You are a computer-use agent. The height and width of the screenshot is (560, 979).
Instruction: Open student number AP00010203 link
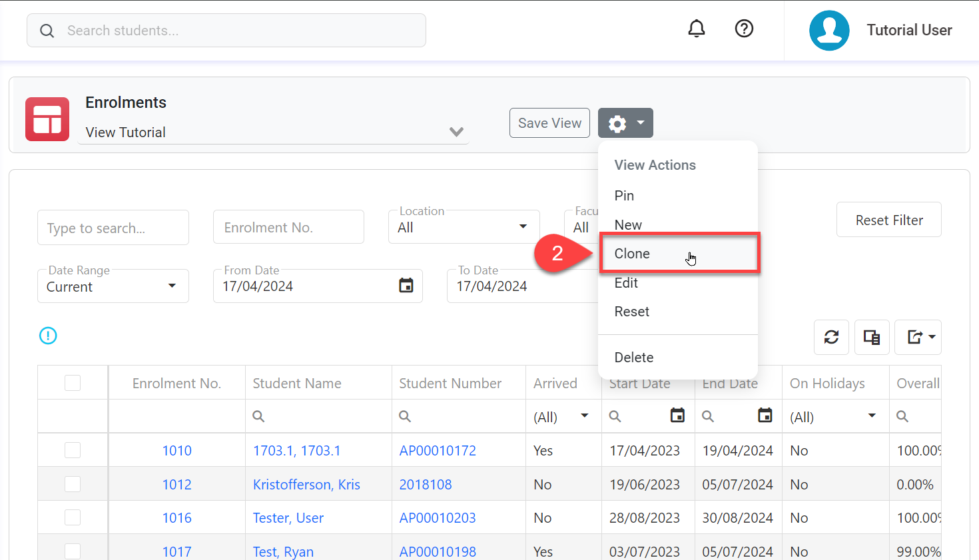[438, 518]
